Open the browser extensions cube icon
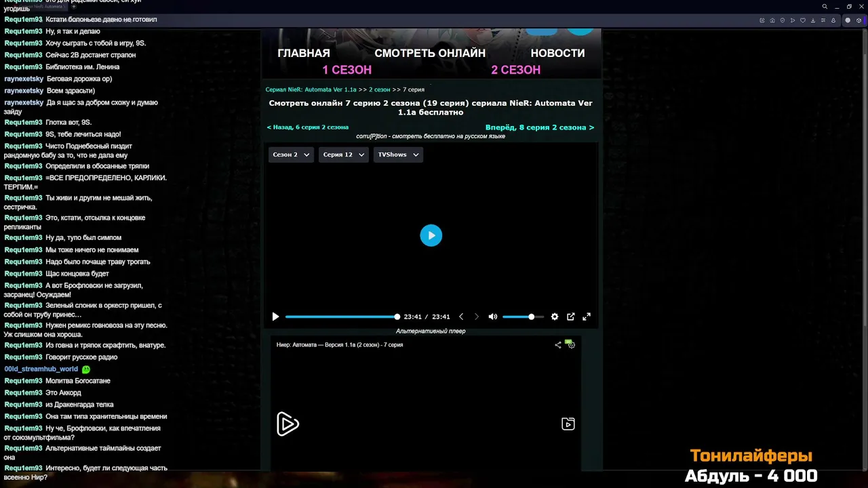The image size is (868, 488). pyautogui.click(x=859, y=20)
